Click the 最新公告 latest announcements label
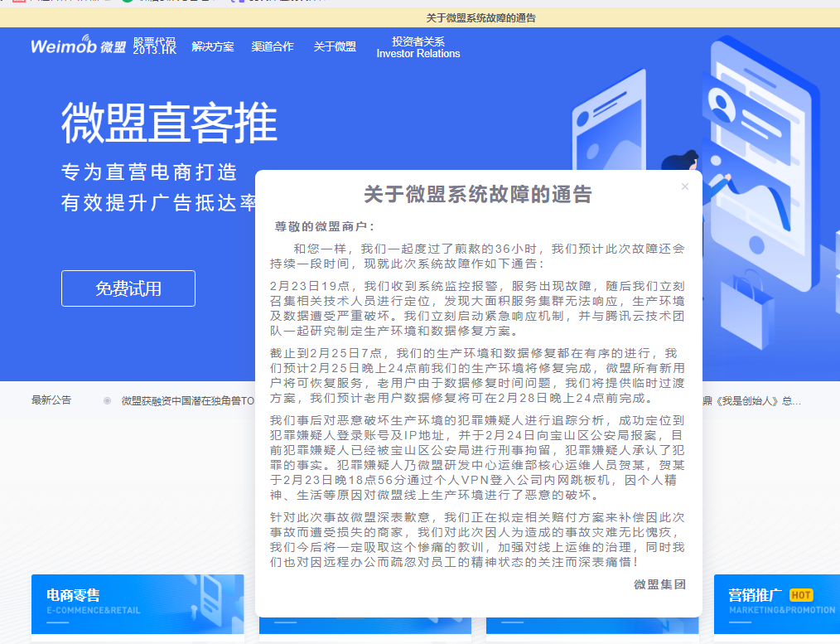The height and width of the screenshot is (644, 840). [x=51, y=400]
